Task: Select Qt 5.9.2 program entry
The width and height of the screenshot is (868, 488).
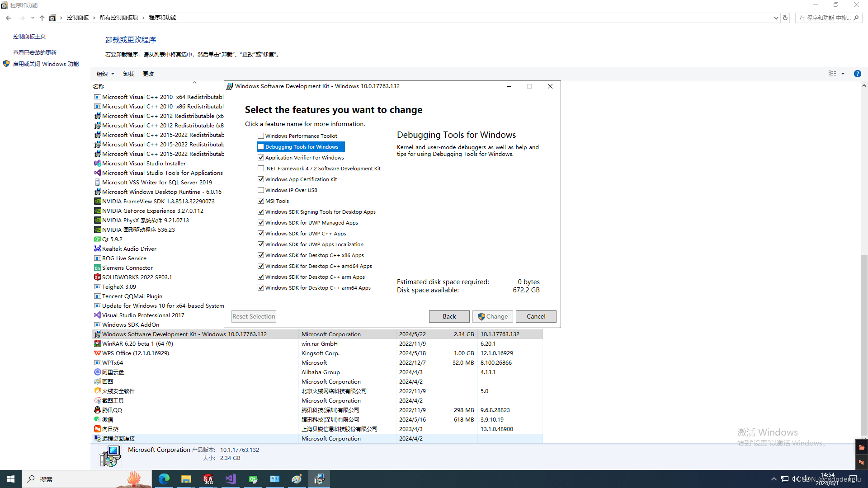Action: point(112,239)
